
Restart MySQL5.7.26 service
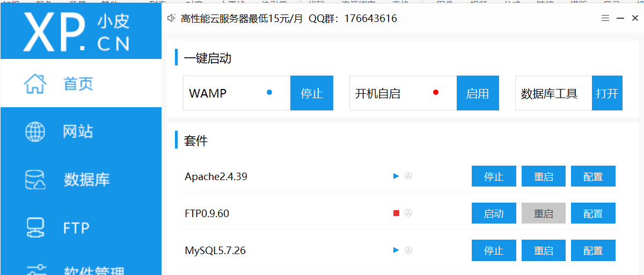(544, 250)
